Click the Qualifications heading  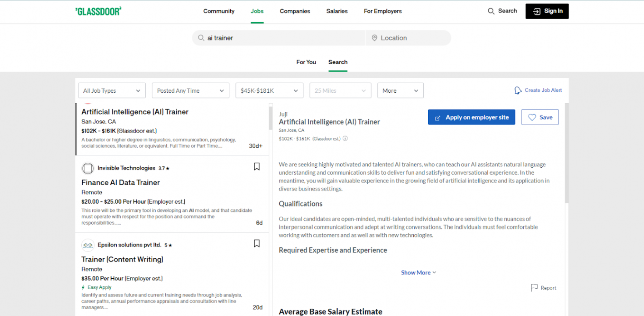(x=301, y=204)
